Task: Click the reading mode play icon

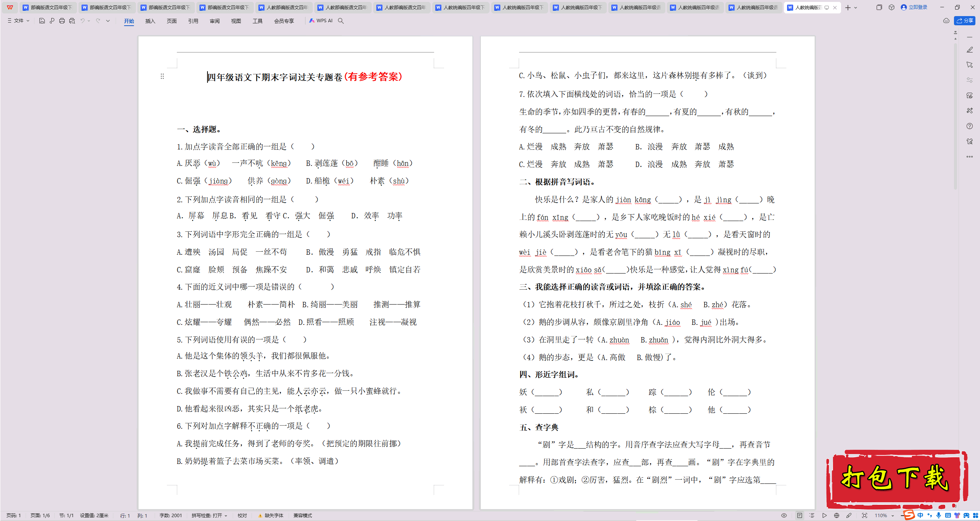Action: pyautogui.click(x=824, y=515)
